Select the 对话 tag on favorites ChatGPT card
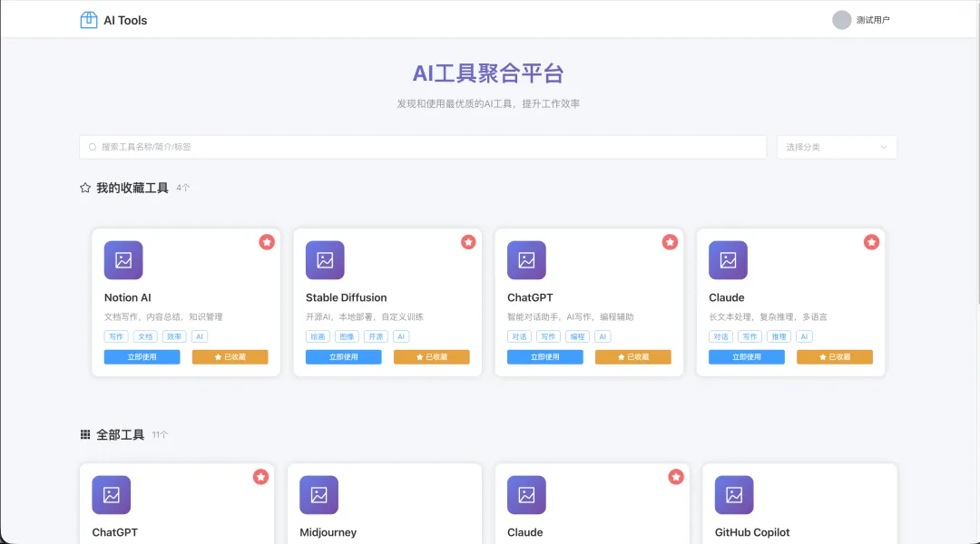Viewport: 980px width, 544px height. [x=519, y=336]
